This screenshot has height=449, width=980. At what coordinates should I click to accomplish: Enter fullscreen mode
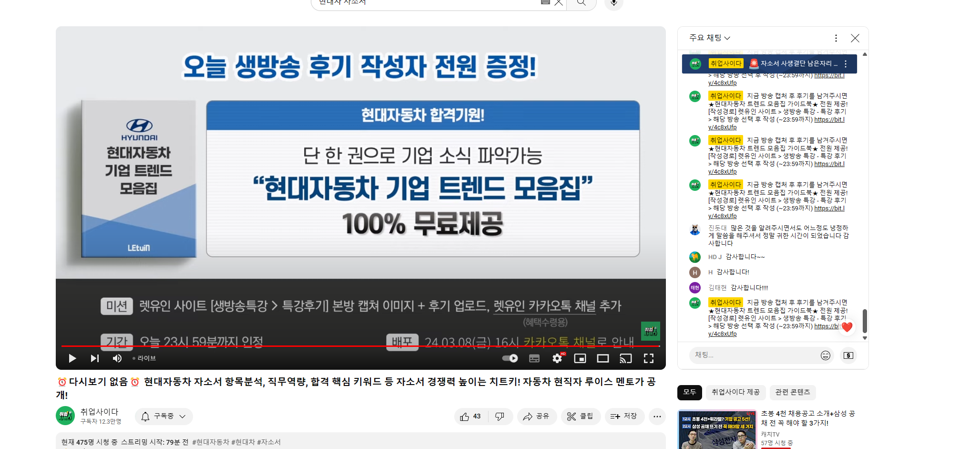pyautogui.click(x=649, y=358)
